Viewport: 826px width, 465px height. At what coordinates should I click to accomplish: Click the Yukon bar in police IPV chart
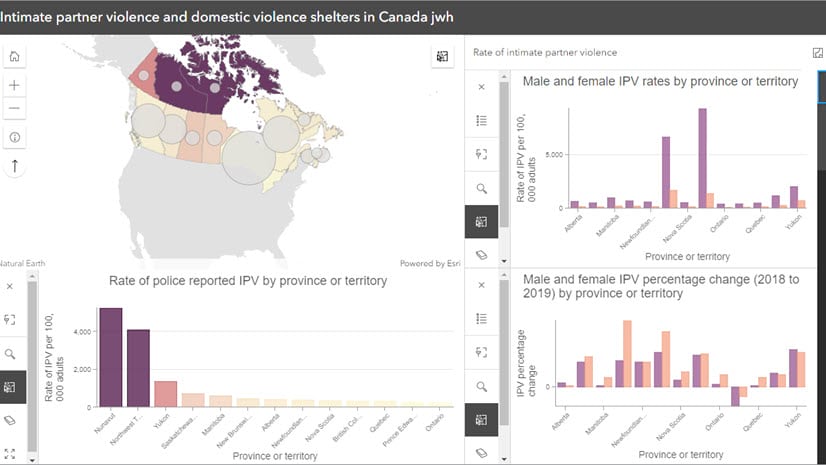(x=166, y=394)
